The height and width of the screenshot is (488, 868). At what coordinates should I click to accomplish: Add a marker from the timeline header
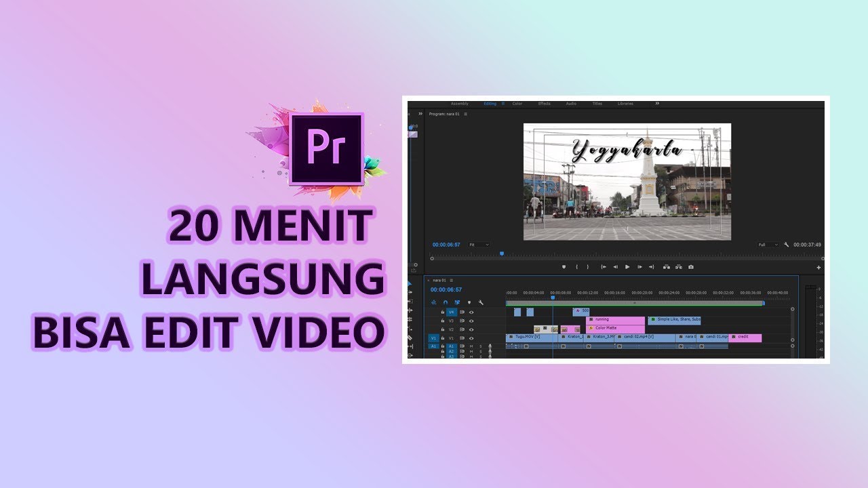coord(469,302)
